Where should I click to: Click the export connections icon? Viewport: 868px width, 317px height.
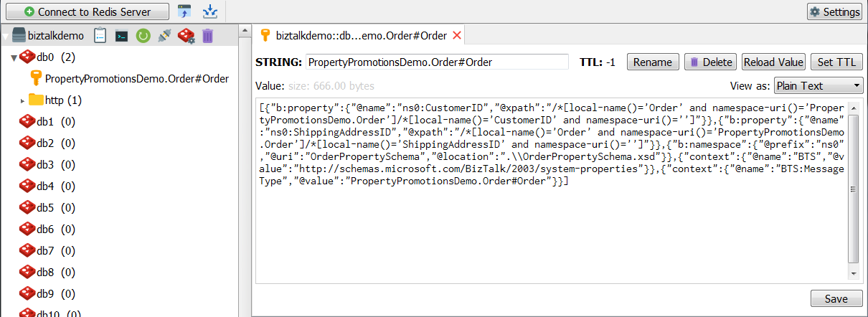pos(209,11)
